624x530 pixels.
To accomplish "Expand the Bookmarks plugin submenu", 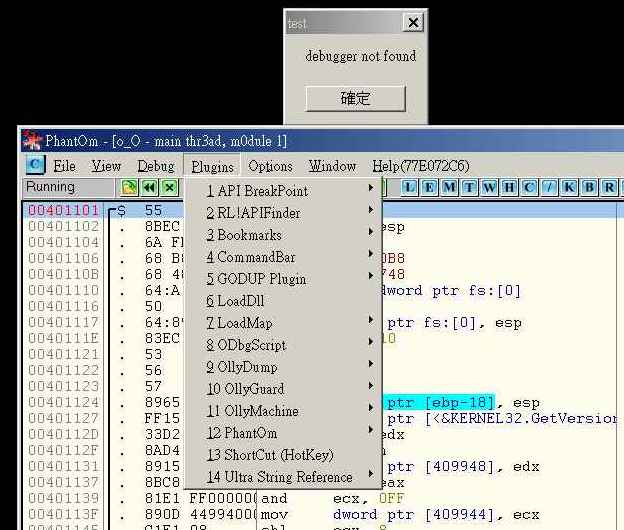I will tap(283, 235).
